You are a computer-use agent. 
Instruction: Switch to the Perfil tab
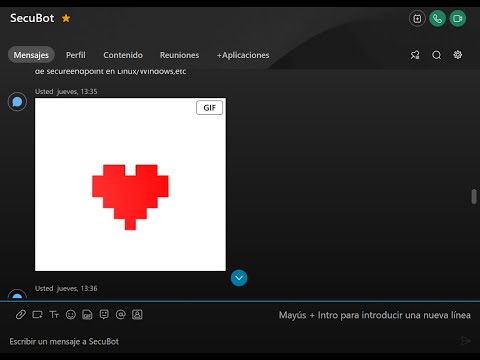[x=76, y=55]
